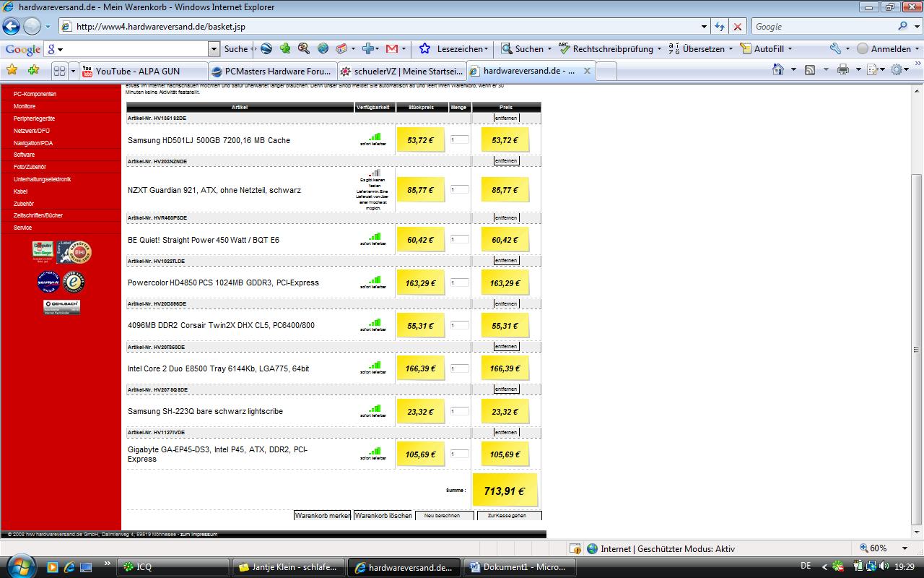Click the search magnifier in the IE search box
924x578 pixels.
tap(903, 27)
